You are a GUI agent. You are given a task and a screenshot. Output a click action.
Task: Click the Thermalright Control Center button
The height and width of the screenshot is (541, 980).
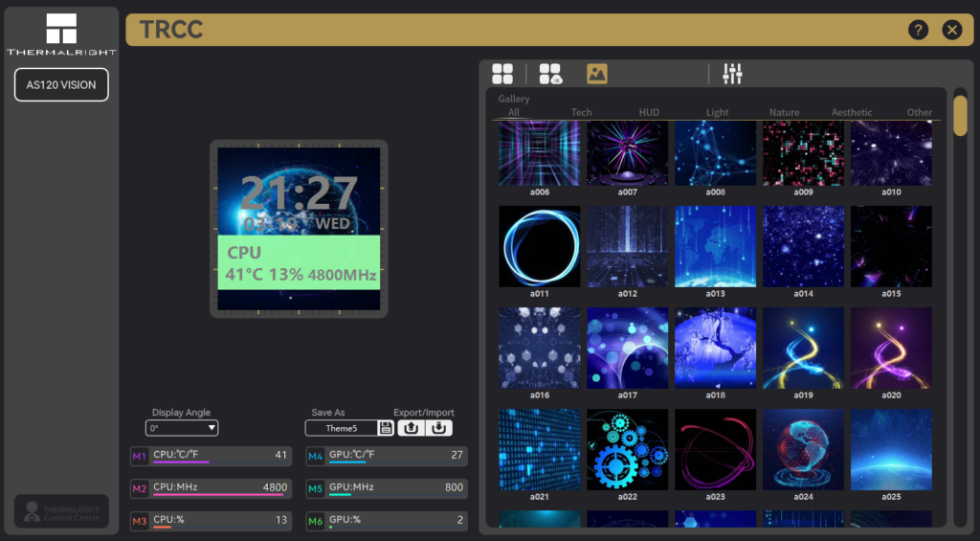point(61,511)
